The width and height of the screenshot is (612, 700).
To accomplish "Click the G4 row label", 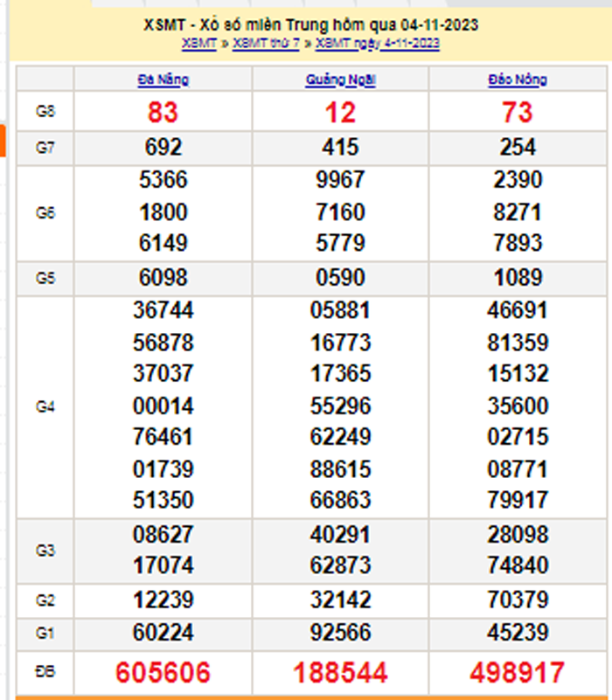I will [45, 406].
